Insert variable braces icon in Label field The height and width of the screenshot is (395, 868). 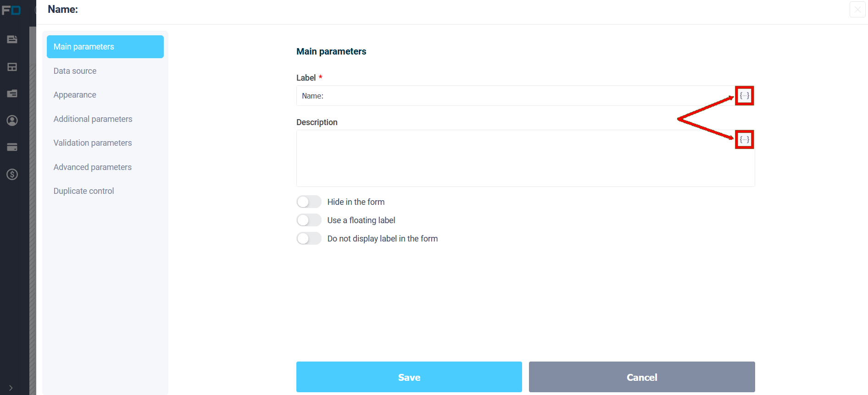(x=744, y=96)
